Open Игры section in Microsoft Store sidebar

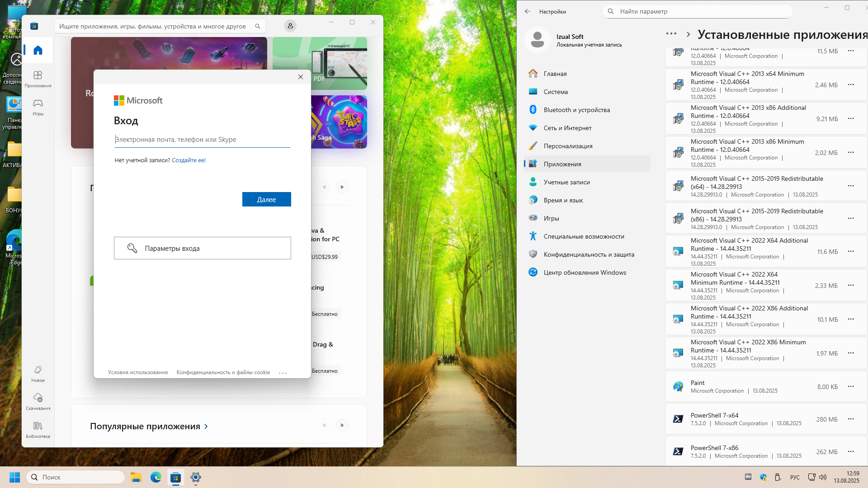(x=38, y=107)
